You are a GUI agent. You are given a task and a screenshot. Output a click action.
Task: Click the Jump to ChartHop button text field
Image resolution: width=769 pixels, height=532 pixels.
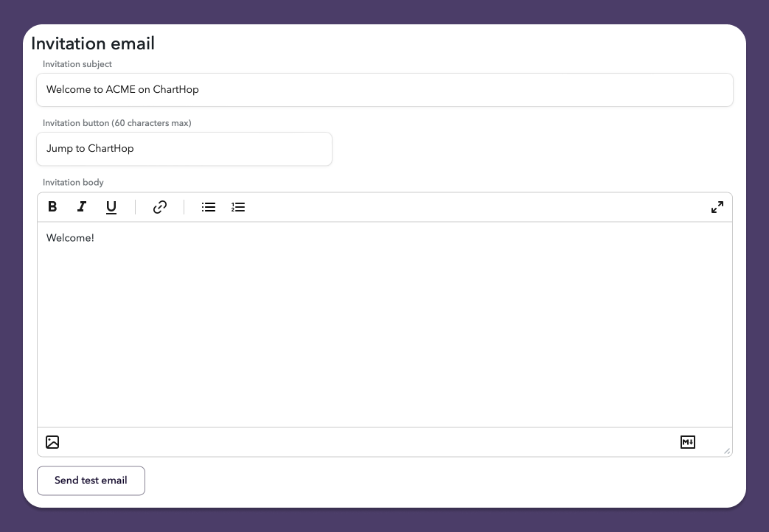184,148
